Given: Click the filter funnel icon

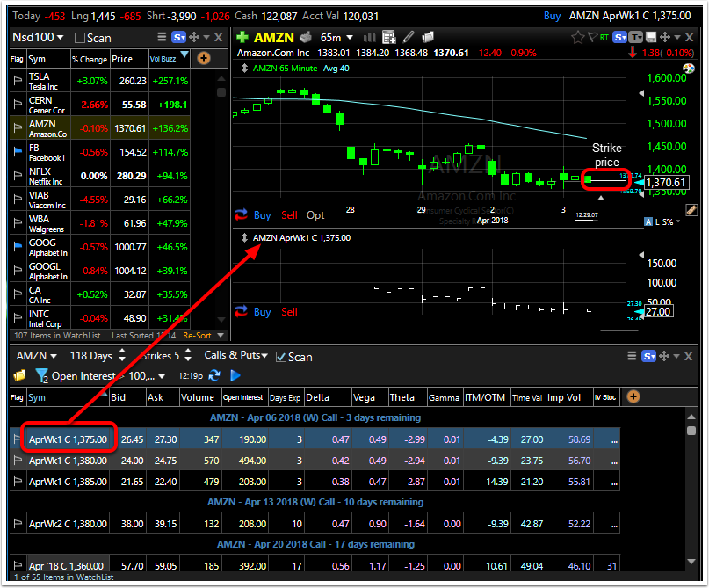Looking at the screenshot, I should pyautogui.click(x=41, y=376).
